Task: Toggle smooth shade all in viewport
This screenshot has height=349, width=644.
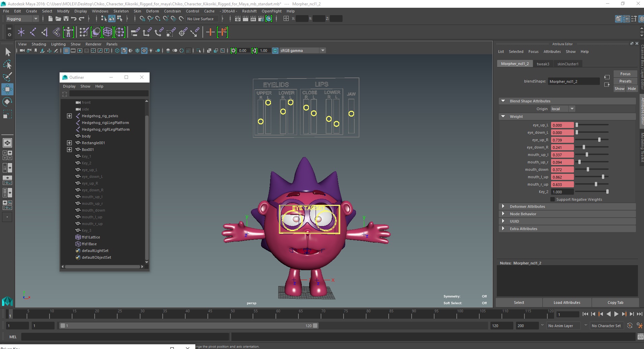Action: coord(124,51)
